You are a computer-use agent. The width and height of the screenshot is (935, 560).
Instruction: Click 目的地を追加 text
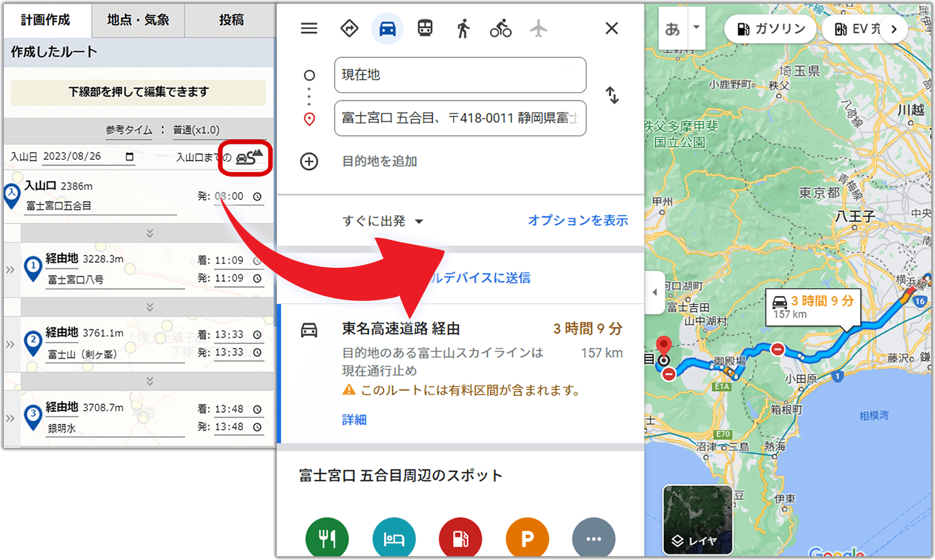coord(380,161)
